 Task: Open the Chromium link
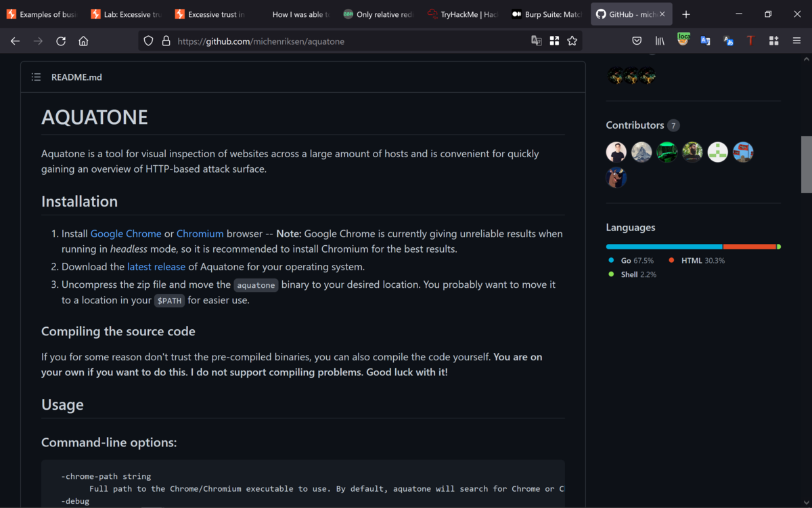click(x=200, y=234)
